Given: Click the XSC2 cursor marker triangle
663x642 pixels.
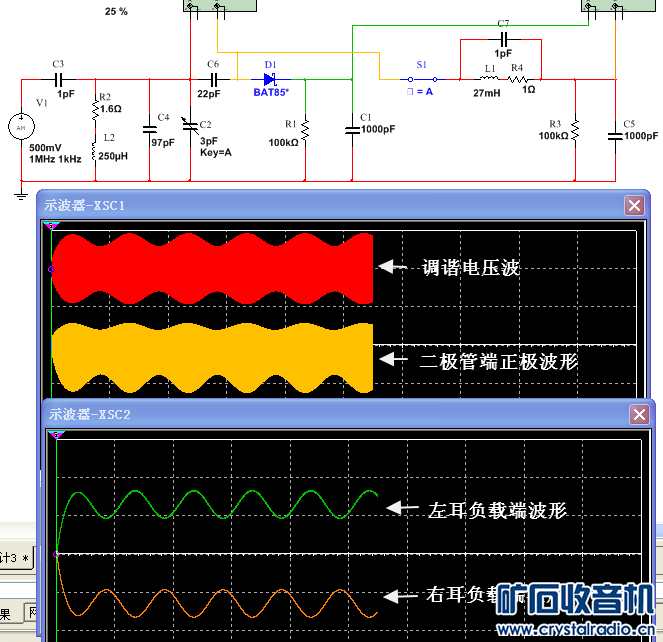Looking at the screenshot, I should coord(56,435).
